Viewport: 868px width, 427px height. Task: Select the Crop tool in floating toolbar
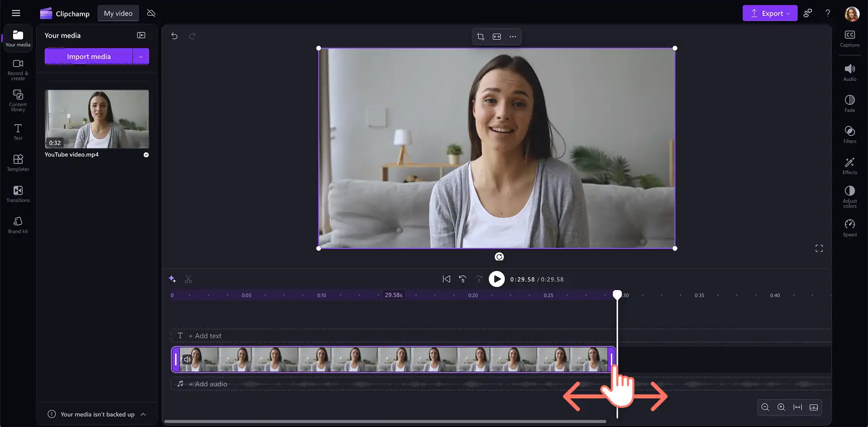481,36
